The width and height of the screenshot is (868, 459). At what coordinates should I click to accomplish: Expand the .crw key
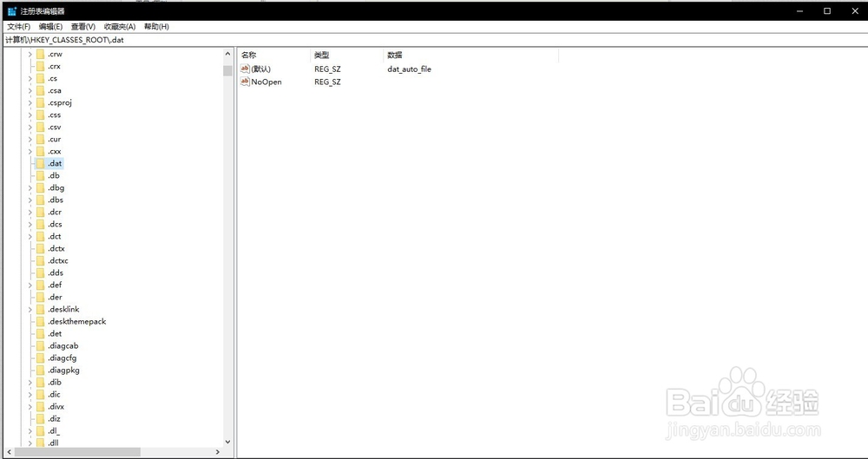30,55
